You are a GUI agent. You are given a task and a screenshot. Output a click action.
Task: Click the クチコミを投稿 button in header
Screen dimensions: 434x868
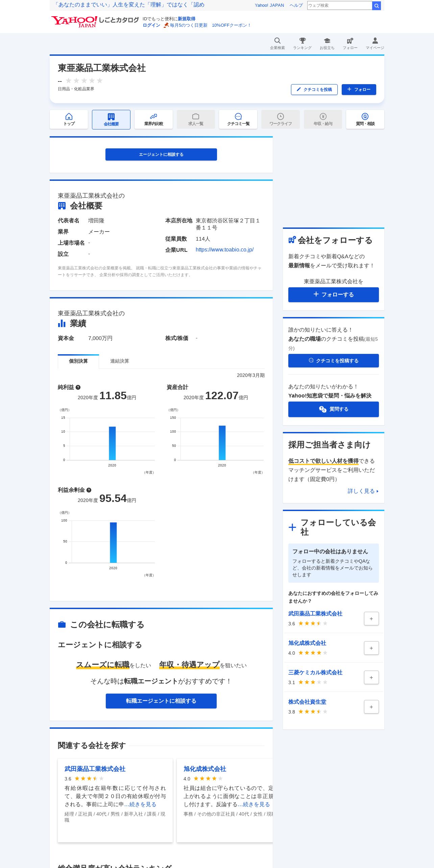coord(314,90)
